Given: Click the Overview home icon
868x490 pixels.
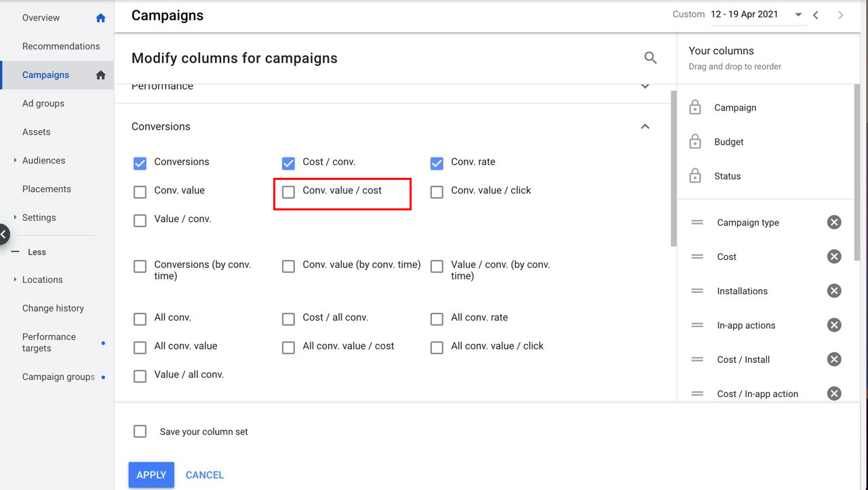Looking at the screenshot, I should point(101,18).
